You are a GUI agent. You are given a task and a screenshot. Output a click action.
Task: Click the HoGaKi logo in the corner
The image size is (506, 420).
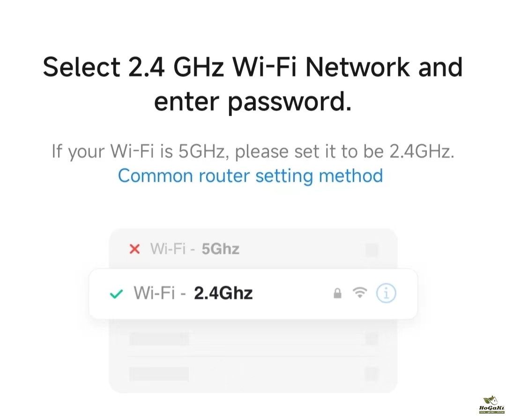[491, 405]
